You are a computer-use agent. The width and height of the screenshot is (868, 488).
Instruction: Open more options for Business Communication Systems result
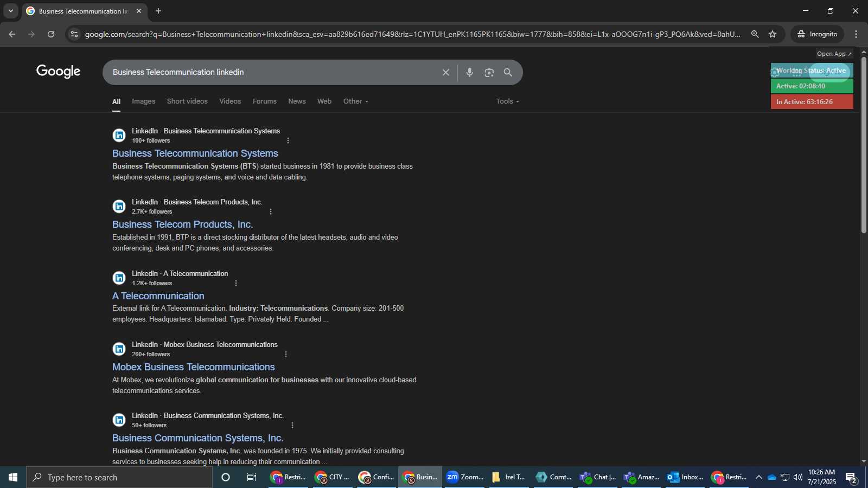292,426
